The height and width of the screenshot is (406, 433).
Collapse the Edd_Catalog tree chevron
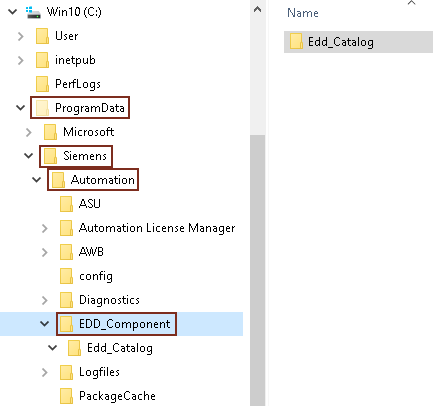point(53,348)
